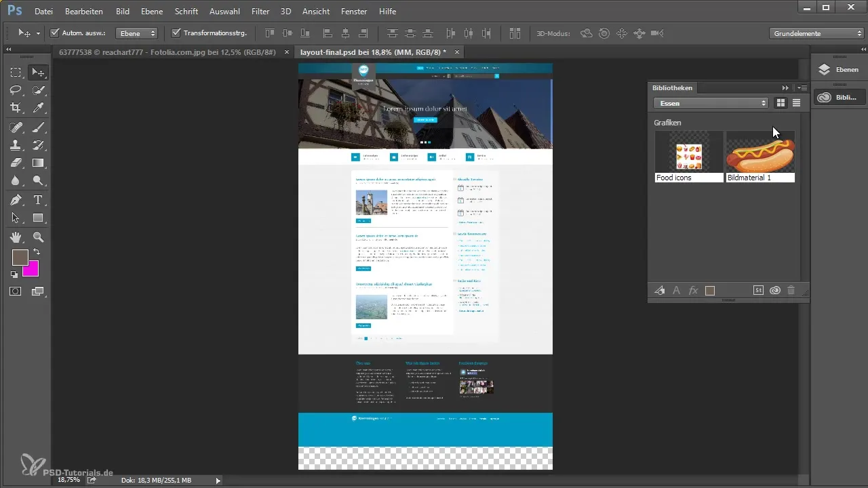Screen dimensions: 868x488
Task: Open the Grundelemente workspace dropdown
Action: [x=816, y=33]
